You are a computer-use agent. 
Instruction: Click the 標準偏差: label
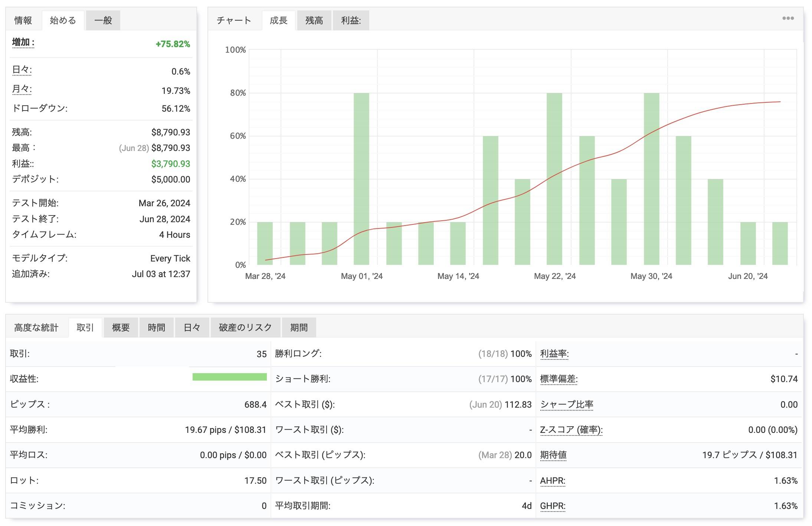point(559,379)
